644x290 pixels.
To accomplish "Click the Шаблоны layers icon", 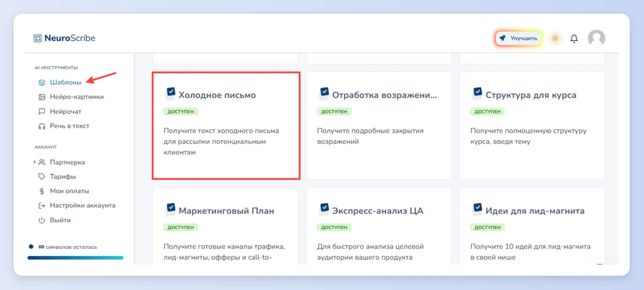I will pyautogui.click(x=42, y=83).
